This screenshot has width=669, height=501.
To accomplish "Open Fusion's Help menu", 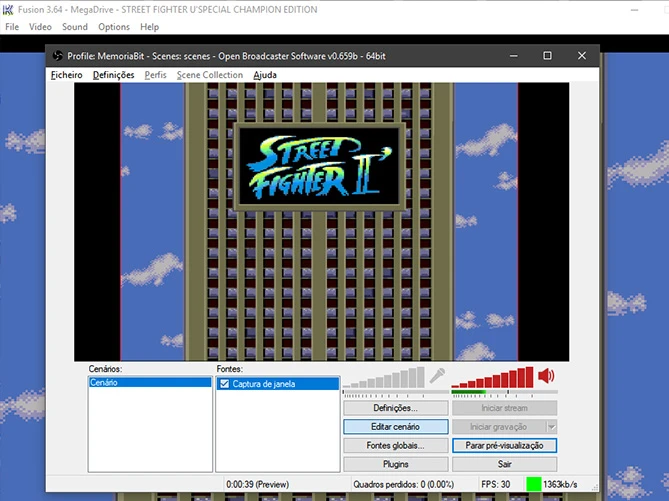I will coord(149,27).
